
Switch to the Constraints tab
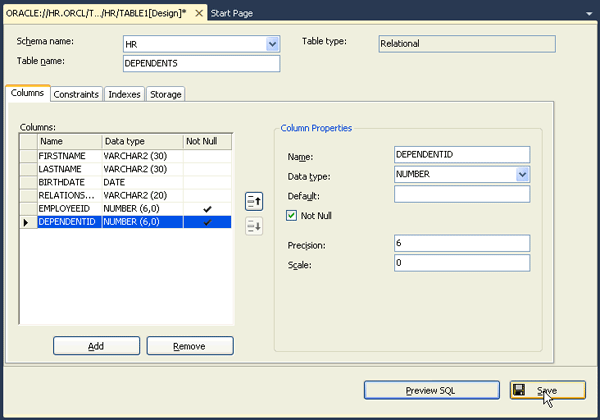click(x=76, y=94)
